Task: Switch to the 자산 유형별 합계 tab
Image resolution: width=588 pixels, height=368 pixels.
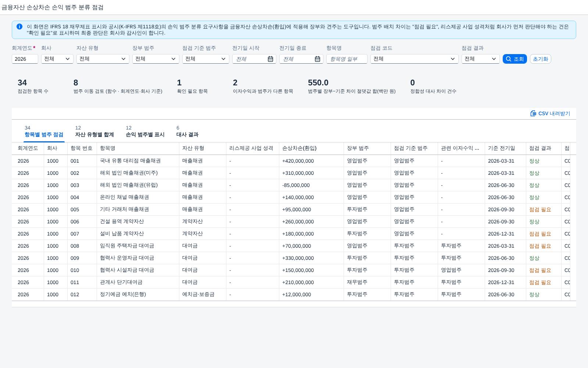Action: [x=94, y=131]
